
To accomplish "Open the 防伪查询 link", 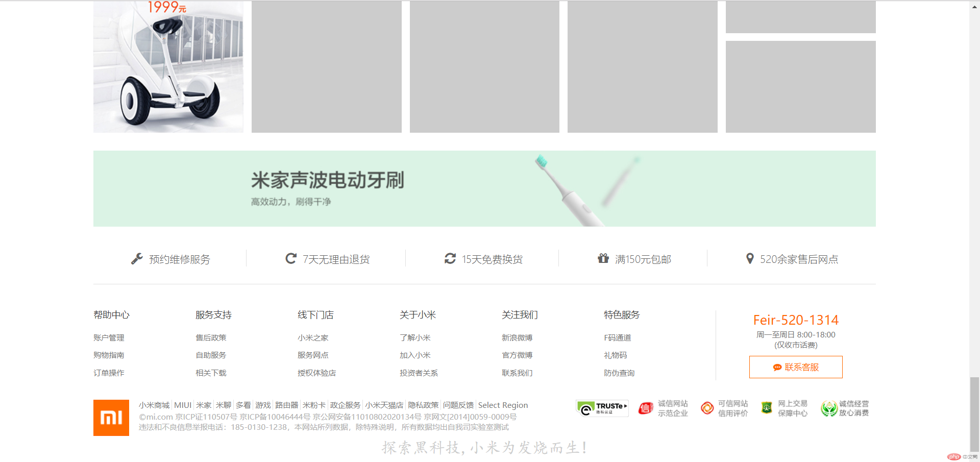I will [x=619, y=373].
